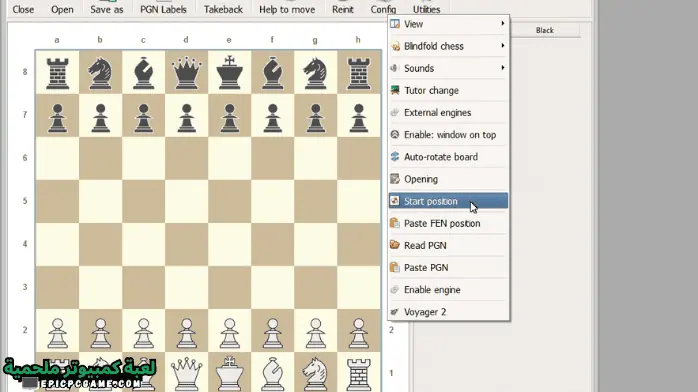Viewport: 698px width, 392px height.
Task: Select Enable: window on top entry
Action: tap(448, 134)
